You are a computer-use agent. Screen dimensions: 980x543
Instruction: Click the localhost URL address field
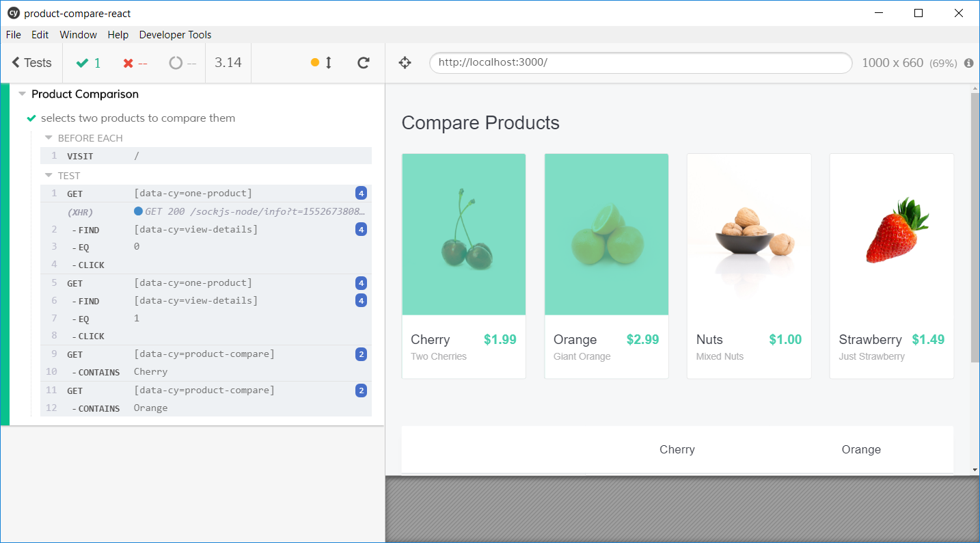click(x=640, y=63)
